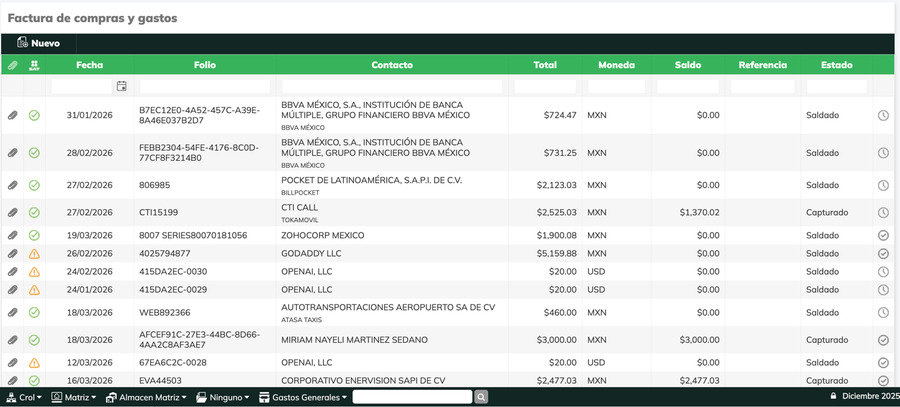Click the SAT warning icon for the GODADDY LLC row

(34, 254)
